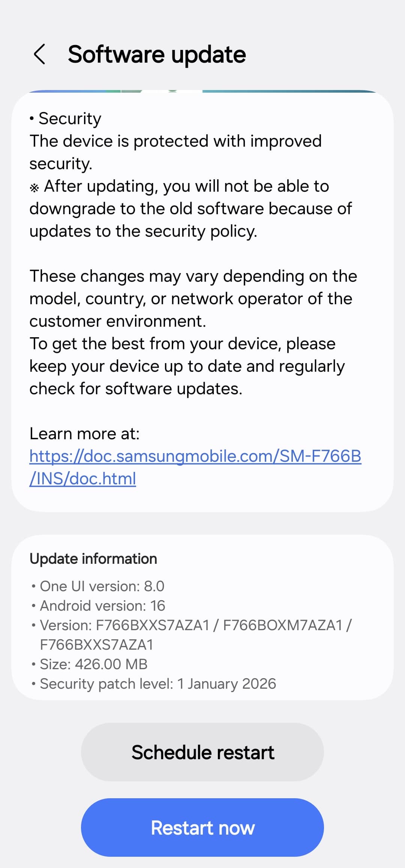The width and height of the screenshot is (405, 868).
Task: Click the Size 426.00 MB line
Action: (94, 664)
